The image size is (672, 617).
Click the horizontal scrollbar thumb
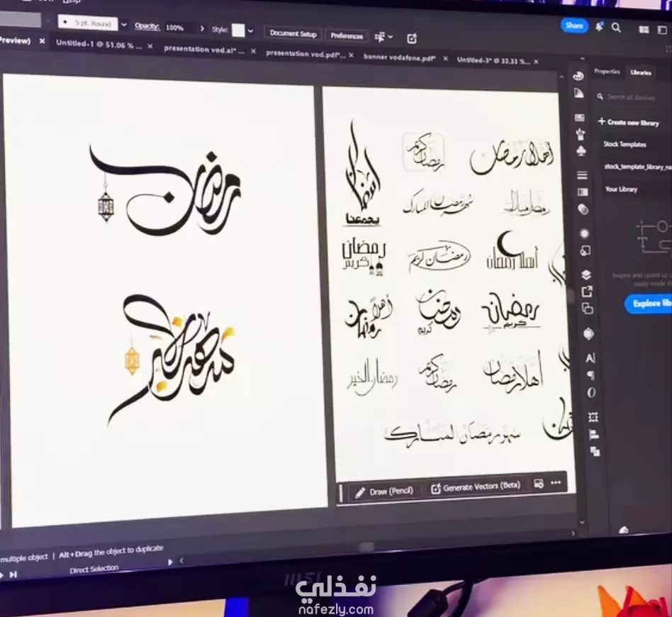[x=366, y=547]
